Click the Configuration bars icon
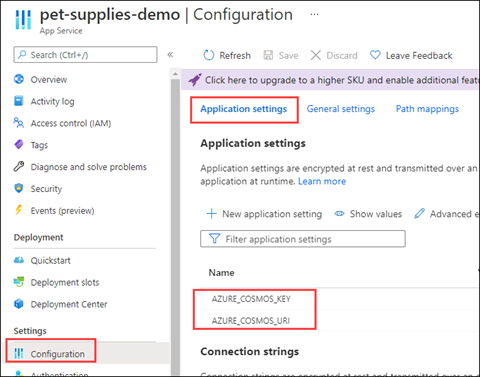This screenshot has width=480, height=377. click(19, 353)
